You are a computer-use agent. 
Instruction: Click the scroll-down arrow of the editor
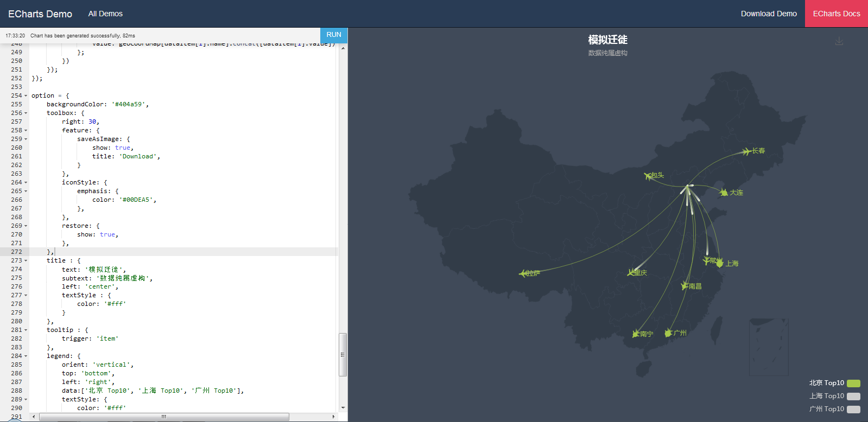coord(343,408)
